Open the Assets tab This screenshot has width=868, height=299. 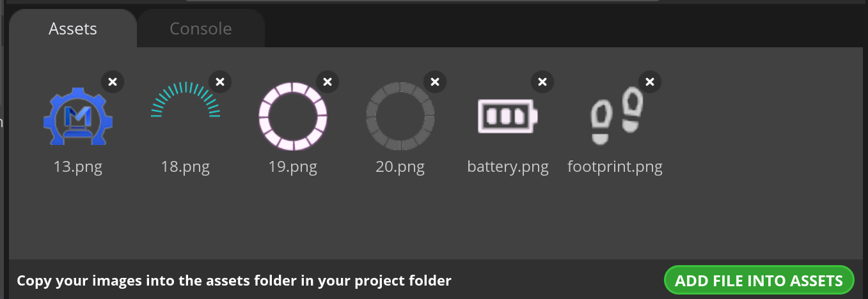pyautogui.click(x=73, y=29)
